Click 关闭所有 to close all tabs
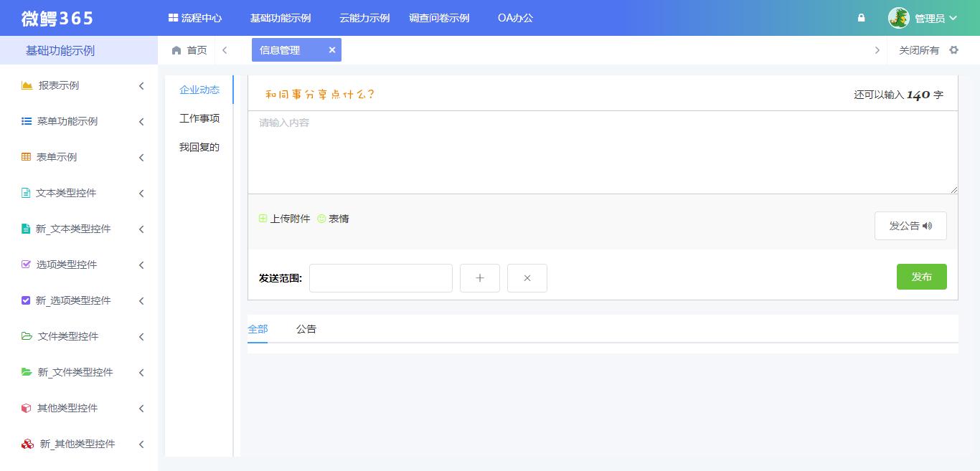Image resolution: width=980 pixels, height=471 pixels. click(x=918, y=50)
